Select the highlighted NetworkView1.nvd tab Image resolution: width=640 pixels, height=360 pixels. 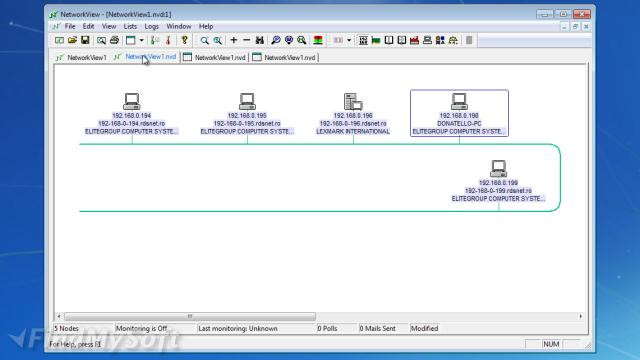click(x=146, y=57)
